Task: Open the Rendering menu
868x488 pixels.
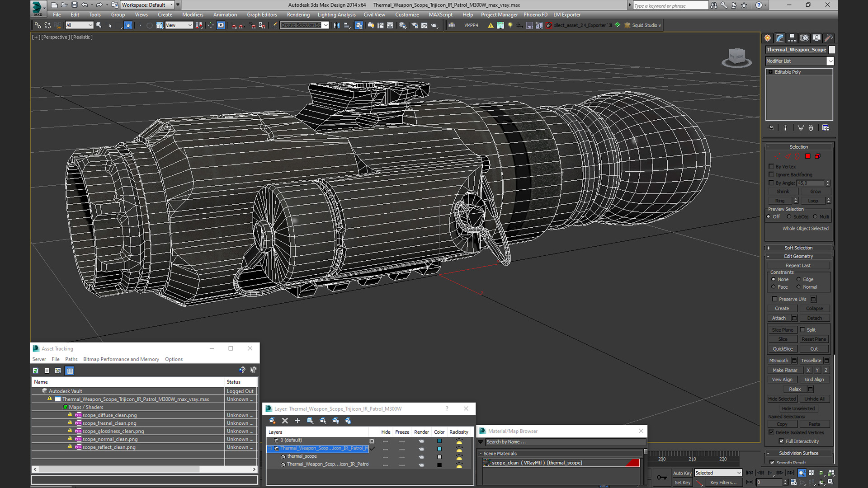Action: tap(298, 14)
